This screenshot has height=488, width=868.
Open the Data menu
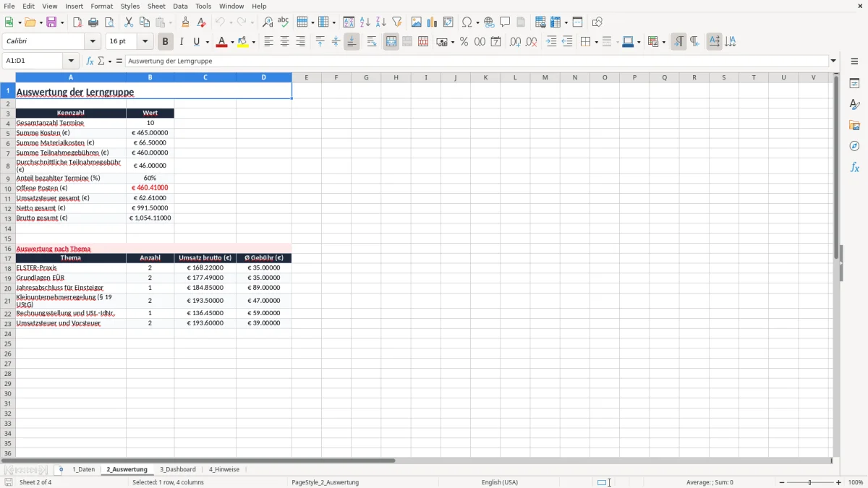(x=180, y=6)
